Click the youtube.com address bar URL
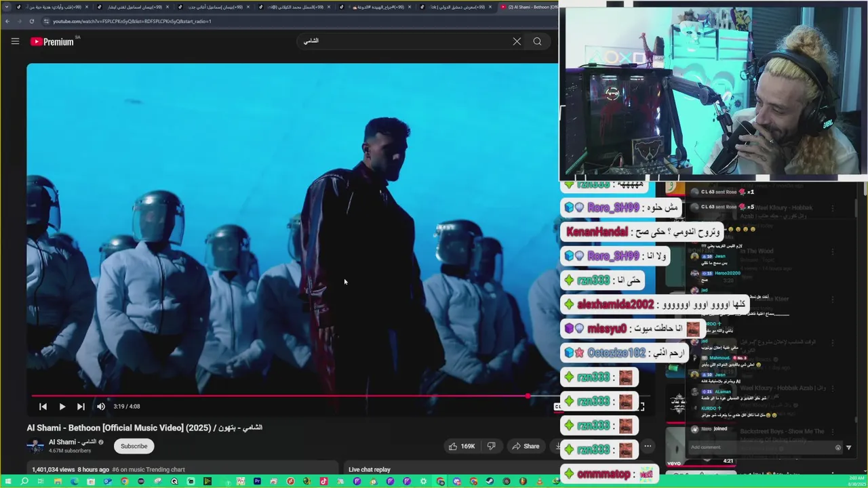868x488 pixels. tap(132, 21)
